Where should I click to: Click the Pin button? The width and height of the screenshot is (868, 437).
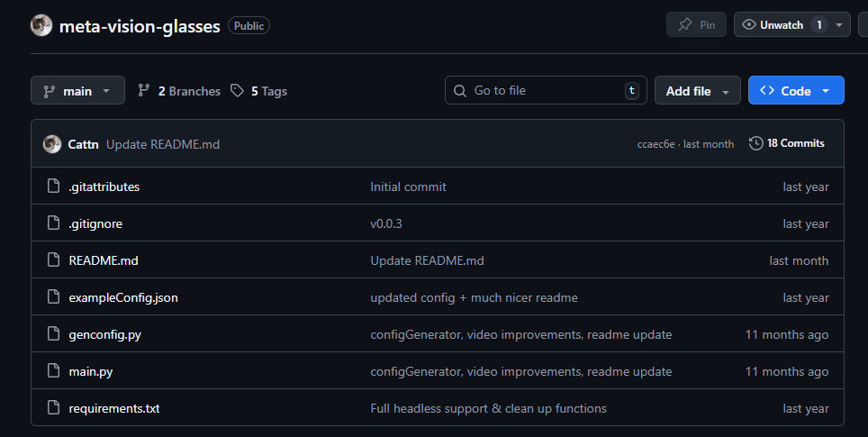pos(696,25)
